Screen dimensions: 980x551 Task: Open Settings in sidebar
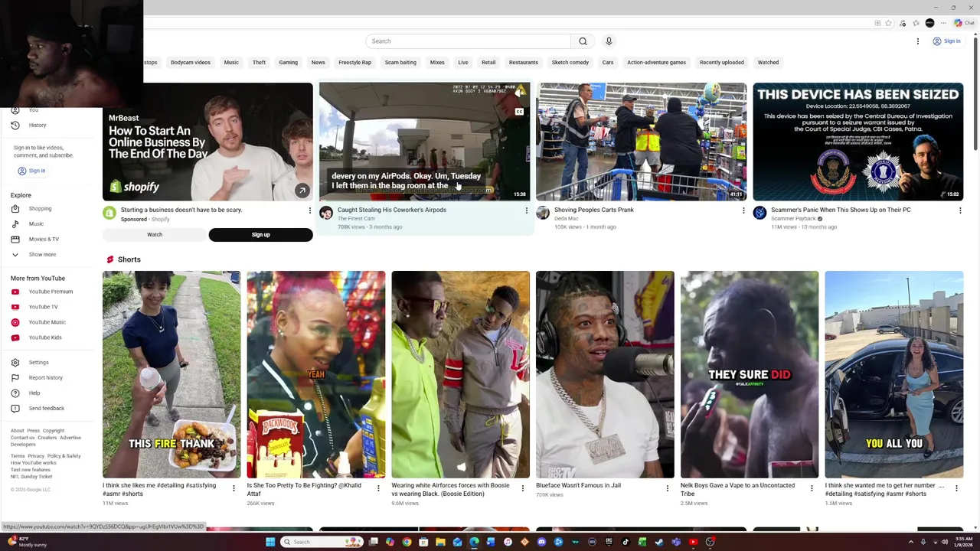pyautogui.click(x=38, y=362)
